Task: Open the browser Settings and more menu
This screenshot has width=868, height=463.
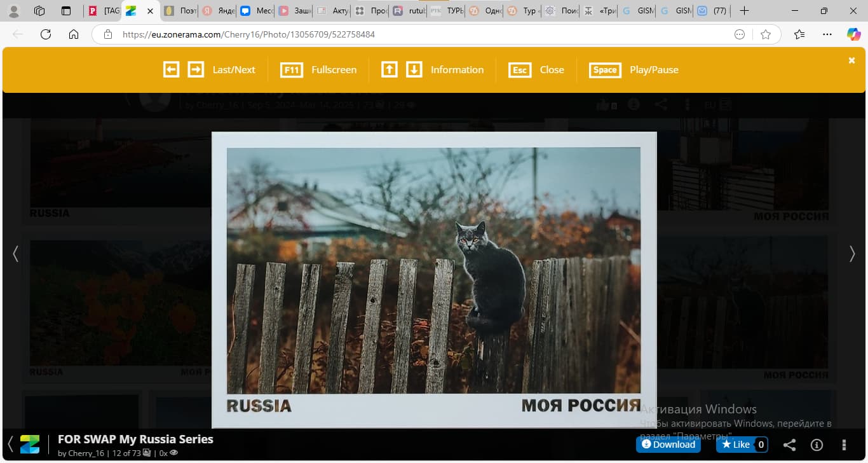Action: pyautogui.click(x=827, y=34)
